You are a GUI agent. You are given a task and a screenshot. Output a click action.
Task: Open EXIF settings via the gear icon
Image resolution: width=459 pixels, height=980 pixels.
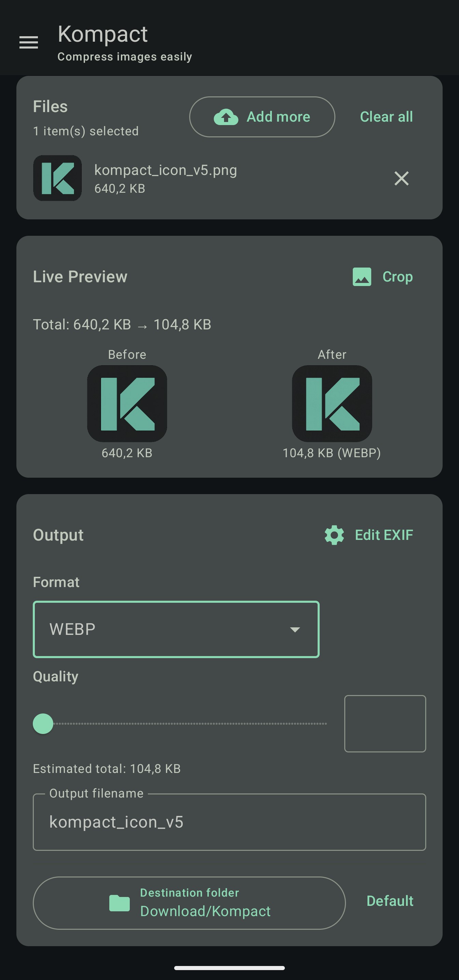click(x=334, y=534)
